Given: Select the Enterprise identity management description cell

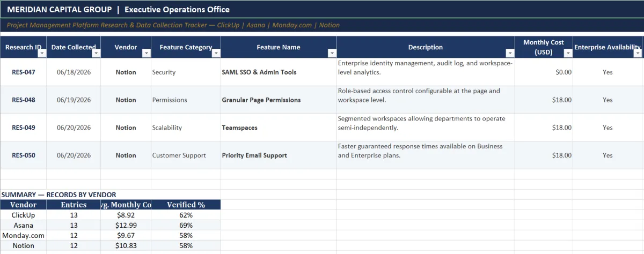Looking at the screenshot, I should 426,72.
